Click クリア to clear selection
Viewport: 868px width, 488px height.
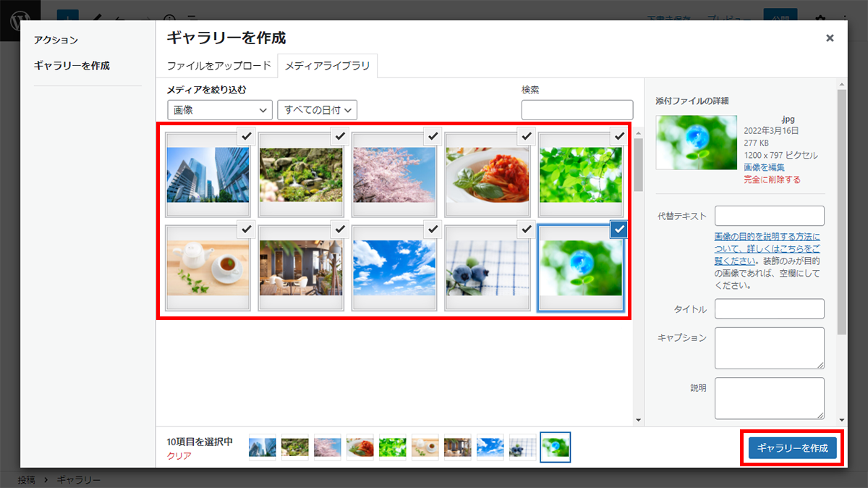[179, 456]
